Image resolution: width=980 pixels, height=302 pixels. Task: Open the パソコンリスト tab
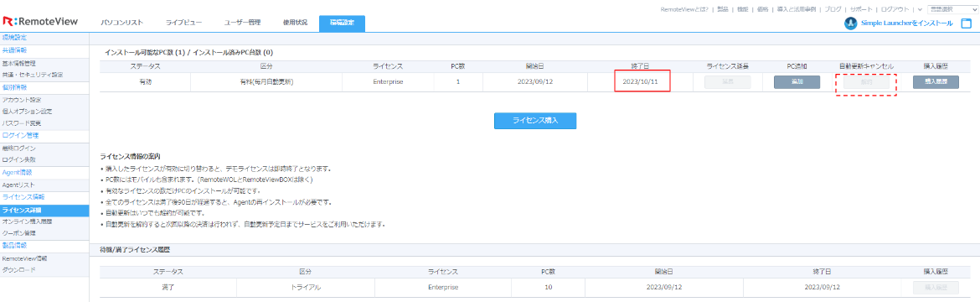(122, 23)
